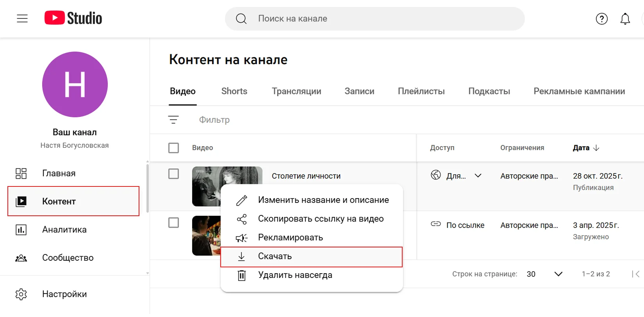Check the box for Столетие личности video

(x=173, y=174)
